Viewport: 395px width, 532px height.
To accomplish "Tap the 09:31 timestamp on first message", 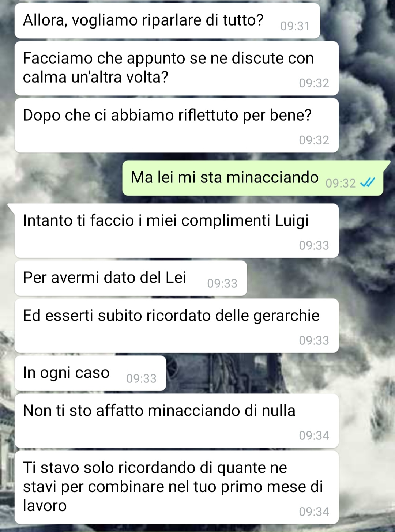I will click(295, 26).
